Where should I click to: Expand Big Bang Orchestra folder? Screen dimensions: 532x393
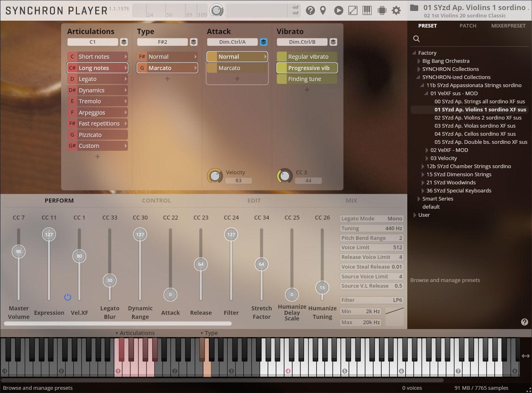[419, 61]
